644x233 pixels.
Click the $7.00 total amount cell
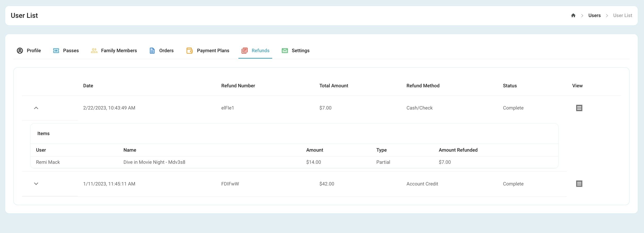point(325,108)
